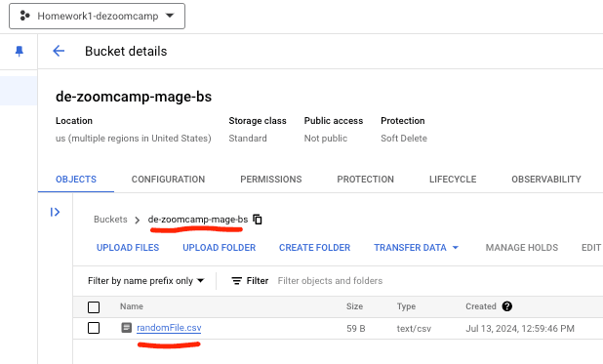Open the OBSERVABILITY tab
Viewport: 603px width, 364px height.
click(546, 180)
